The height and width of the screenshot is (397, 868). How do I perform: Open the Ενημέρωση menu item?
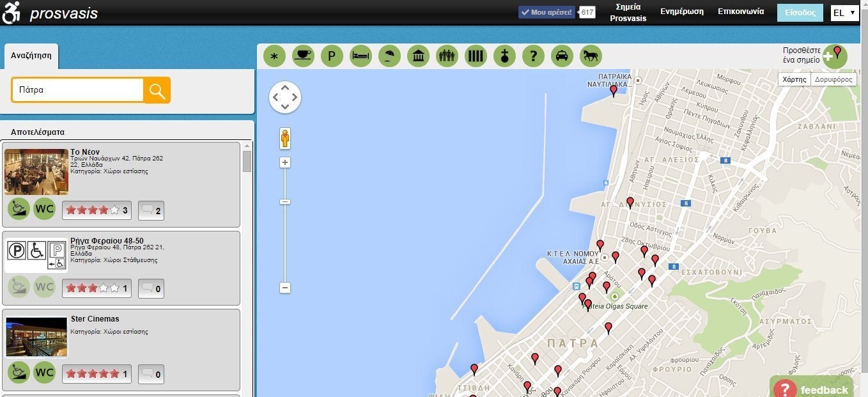[681, 12]
